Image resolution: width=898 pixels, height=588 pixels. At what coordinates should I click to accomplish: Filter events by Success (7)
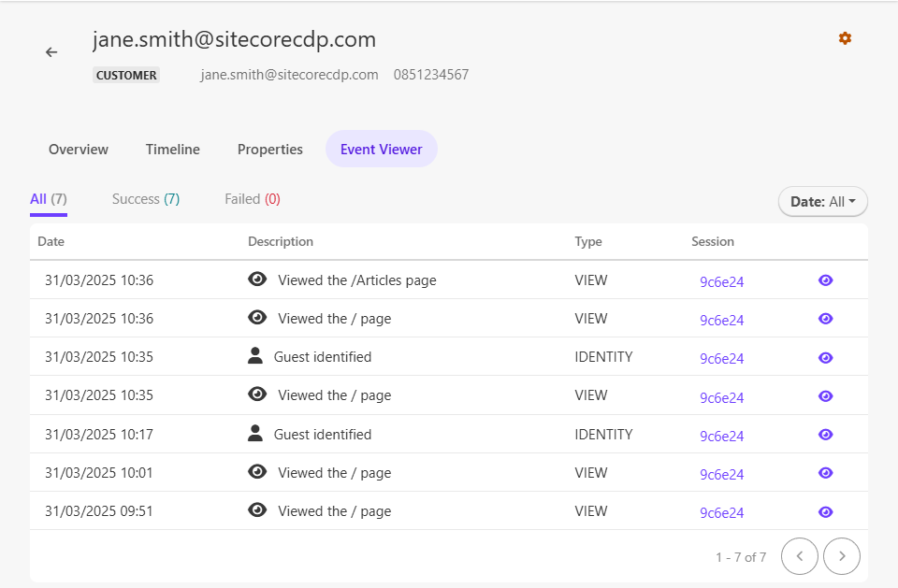coord(145,199)
